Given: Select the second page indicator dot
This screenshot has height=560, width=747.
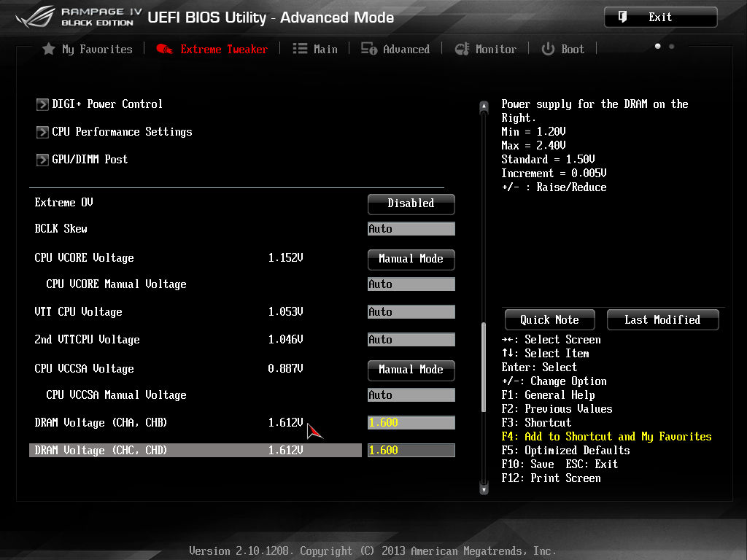Looking at the screenshot, I should (x=672, y=46).
